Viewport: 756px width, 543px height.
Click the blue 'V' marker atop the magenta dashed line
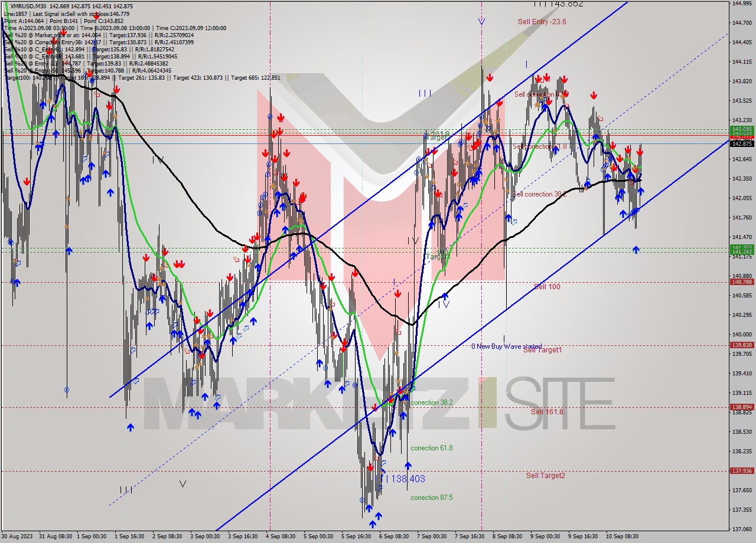point(482,22)
